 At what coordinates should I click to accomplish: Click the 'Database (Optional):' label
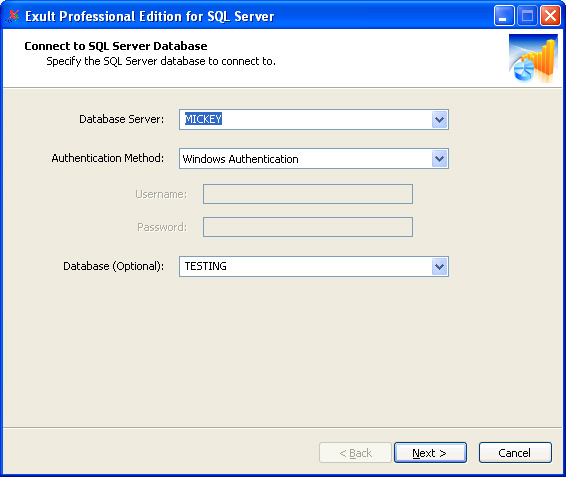pyautogui.click(x=113, y=266)
